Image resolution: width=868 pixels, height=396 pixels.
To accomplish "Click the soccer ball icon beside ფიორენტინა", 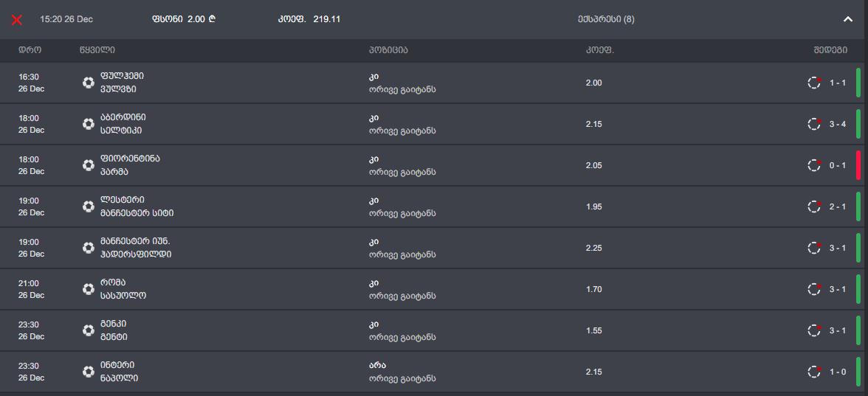I will click(x=89, y=165).
